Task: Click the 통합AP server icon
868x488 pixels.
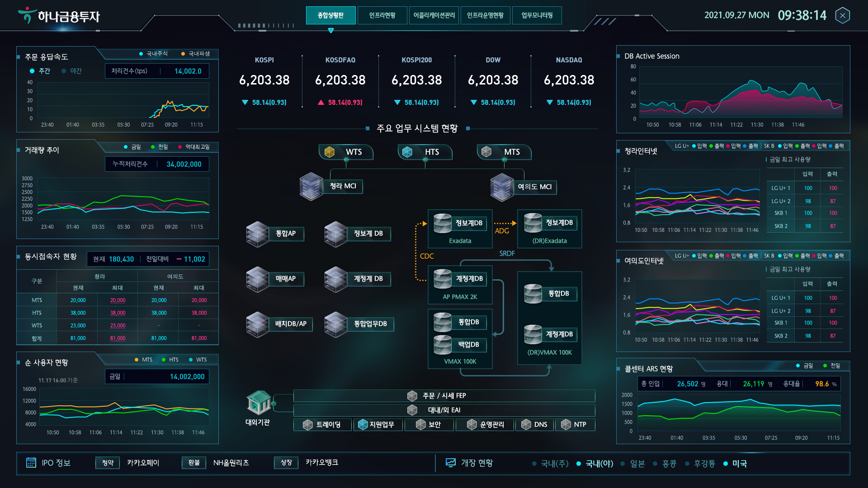Action: [x=258, y=234]
